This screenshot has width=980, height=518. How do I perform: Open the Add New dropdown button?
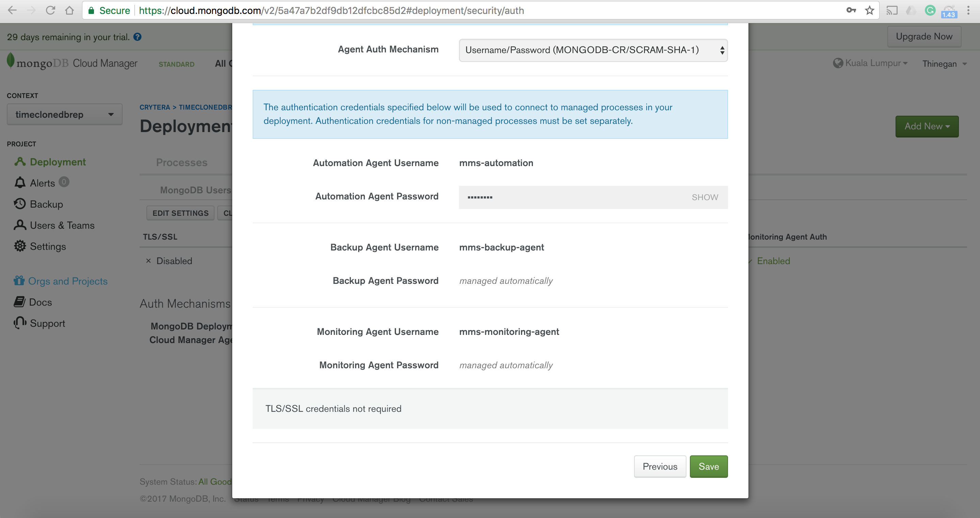pyautogui.click(x=927, y=126)
